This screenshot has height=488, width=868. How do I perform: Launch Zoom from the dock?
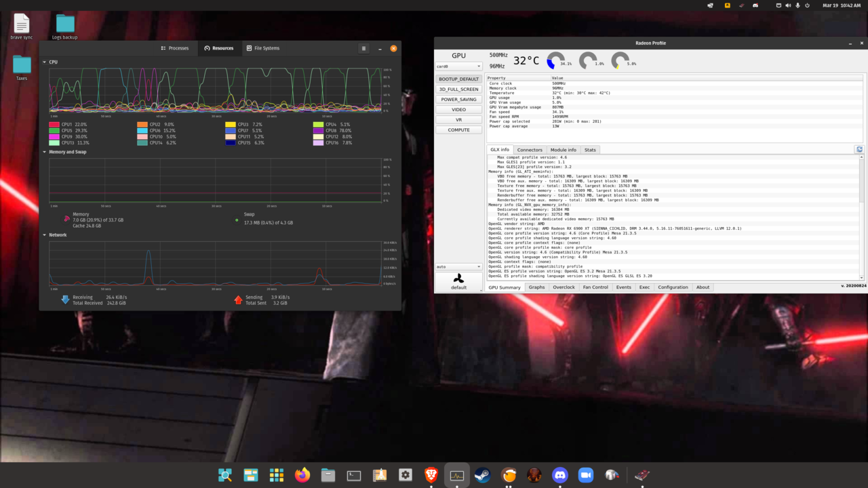pos(586,476)
